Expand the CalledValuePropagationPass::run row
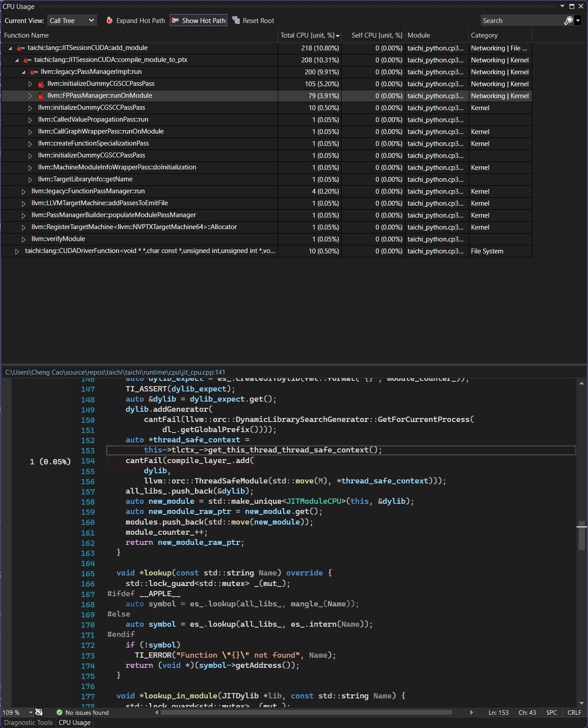Screen dimensions: 588x728 click(30, 119)
